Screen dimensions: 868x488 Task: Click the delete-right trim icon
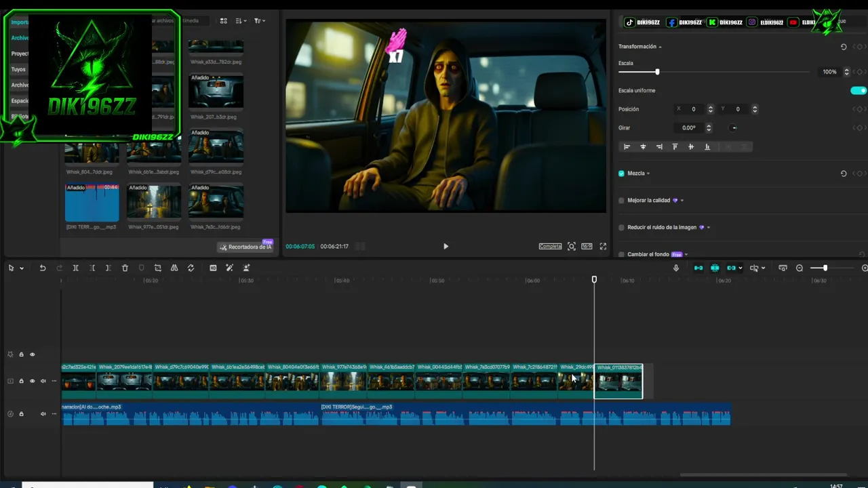(108, 268)
